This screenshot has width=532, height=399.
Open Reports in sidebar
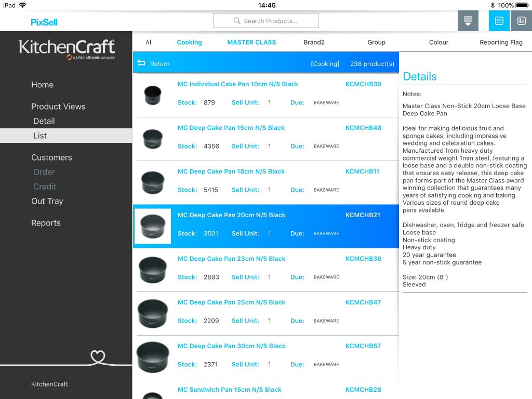pyautogui.click(x=46, y=223)
